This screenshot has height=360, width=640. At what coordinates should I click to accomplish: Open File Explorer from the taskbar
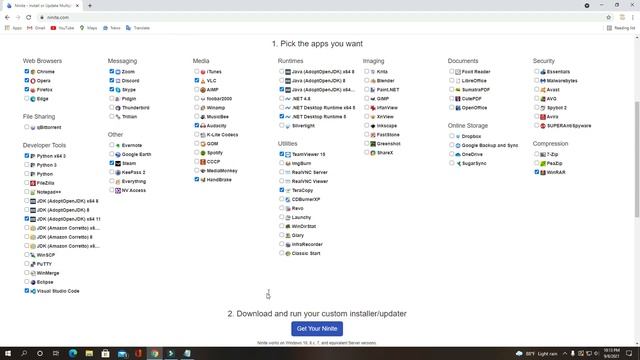(x=89, y=353)
